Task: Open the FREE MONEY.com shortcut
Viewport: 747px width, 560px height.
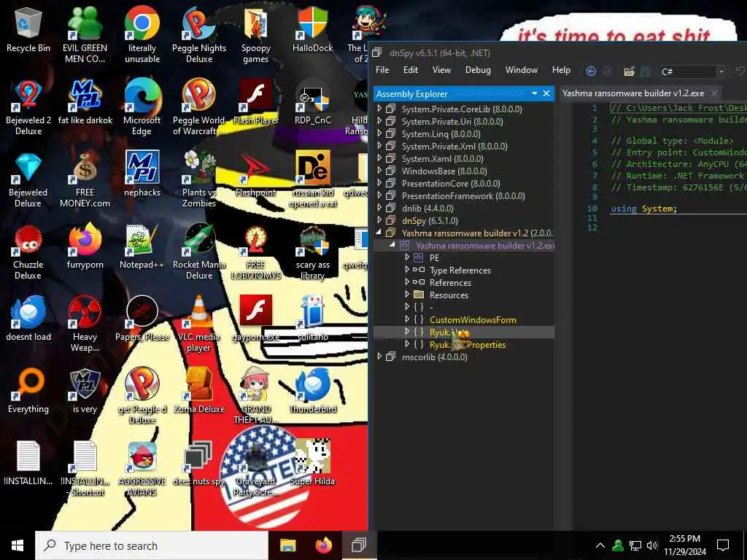Action: 85,180
